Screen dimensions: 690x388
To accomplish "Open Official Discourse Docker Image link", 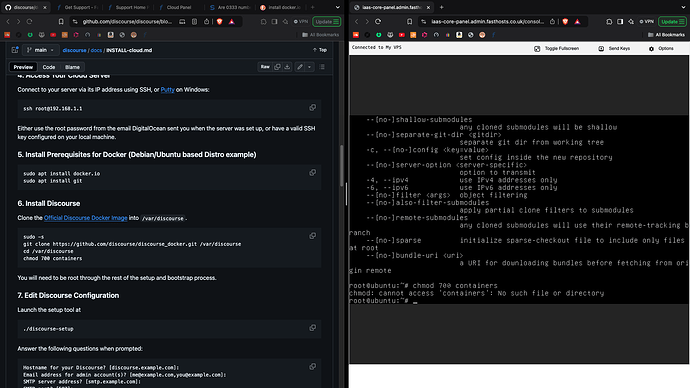I will pyautogui.click(x=85, y=218).
